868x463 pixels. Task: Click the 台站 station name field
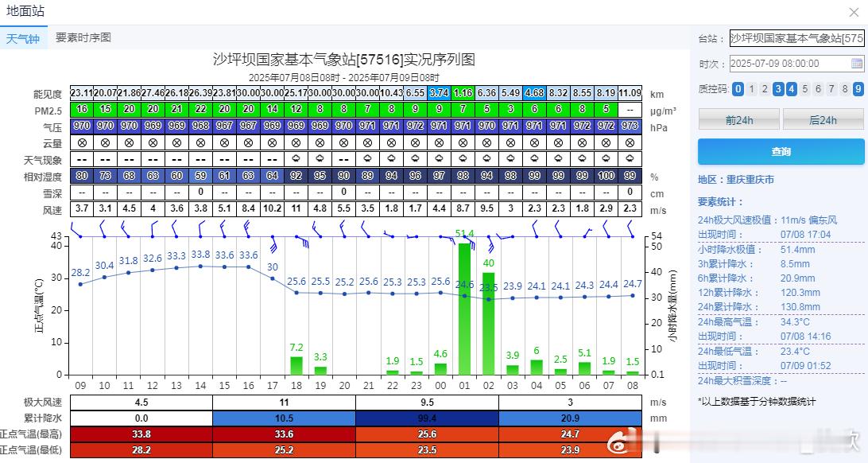(x=796, y=38)
